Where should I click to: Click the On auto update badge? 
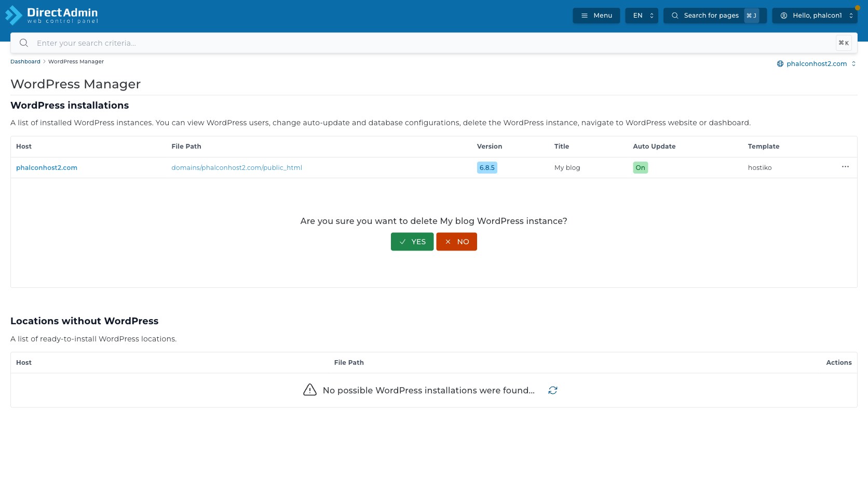coord(640,168)
